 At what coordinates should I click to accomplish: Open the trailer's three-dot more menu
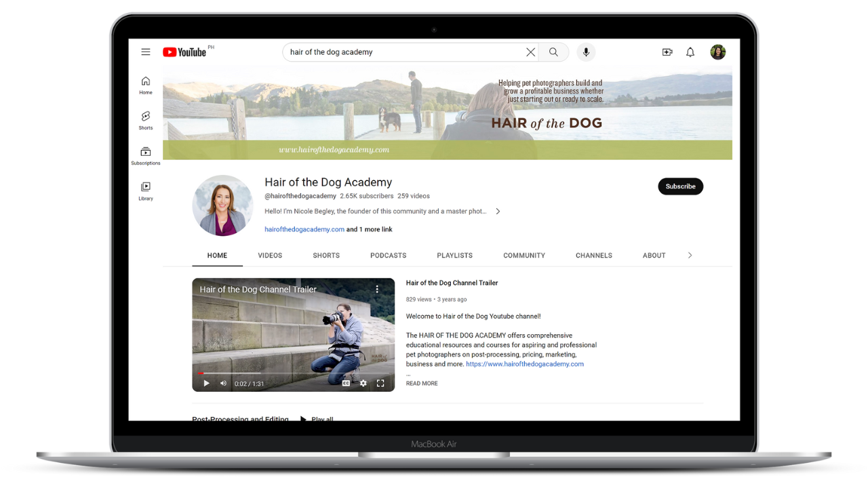pyautogui.click(x=377, y=289)
